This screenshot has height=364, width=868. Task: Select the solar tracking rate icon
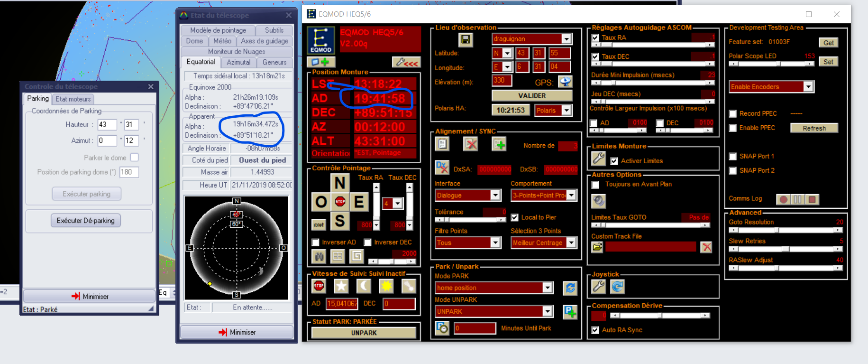click(x=386, y=286)
